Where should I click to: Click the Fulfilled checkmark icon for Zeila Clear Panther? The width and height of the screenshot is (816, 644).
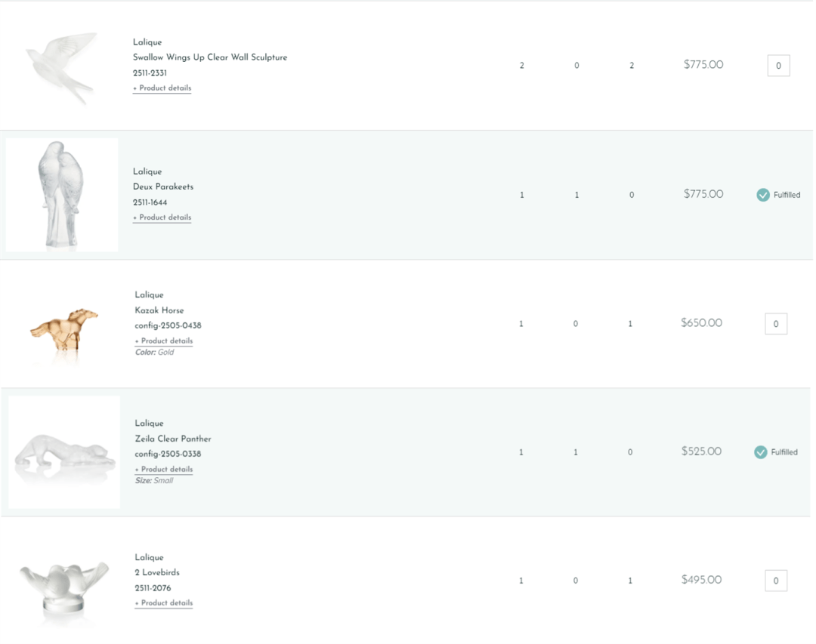[761, 452]
